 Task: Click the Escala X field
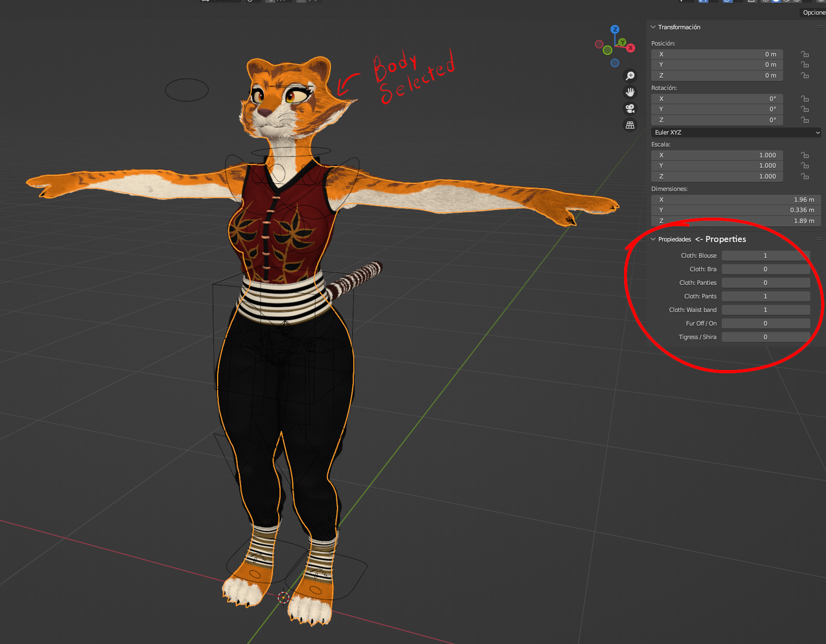(717, 155)
